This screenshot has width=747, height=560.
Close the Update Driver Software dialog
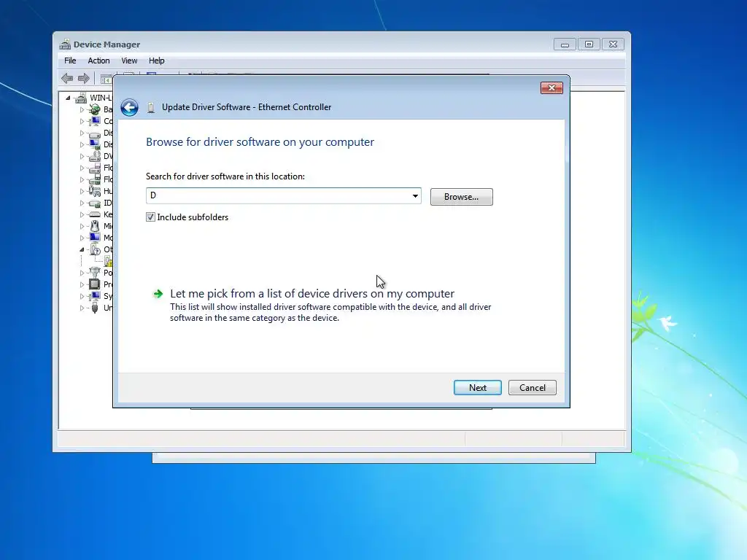pos(551,87)
